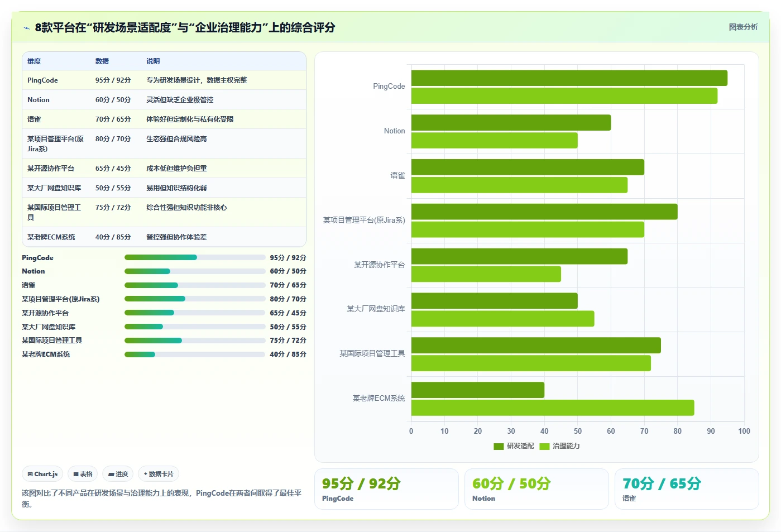Click the 维度 column header
Screen dimensions: 781x532
pos(34,61)
